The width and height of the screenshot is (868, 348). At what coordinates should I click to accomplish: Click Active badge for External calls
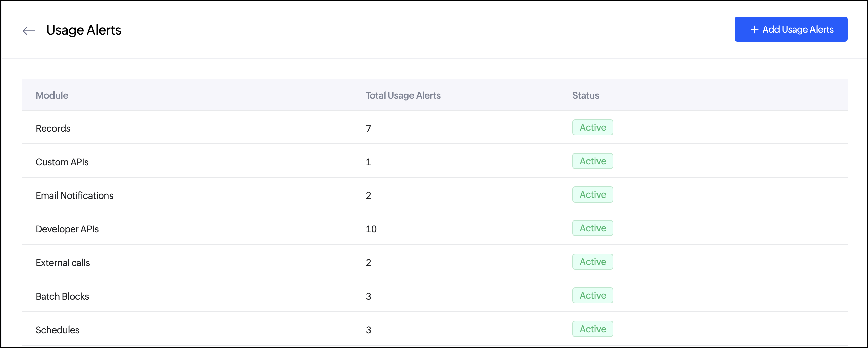[x=592, y=262]
